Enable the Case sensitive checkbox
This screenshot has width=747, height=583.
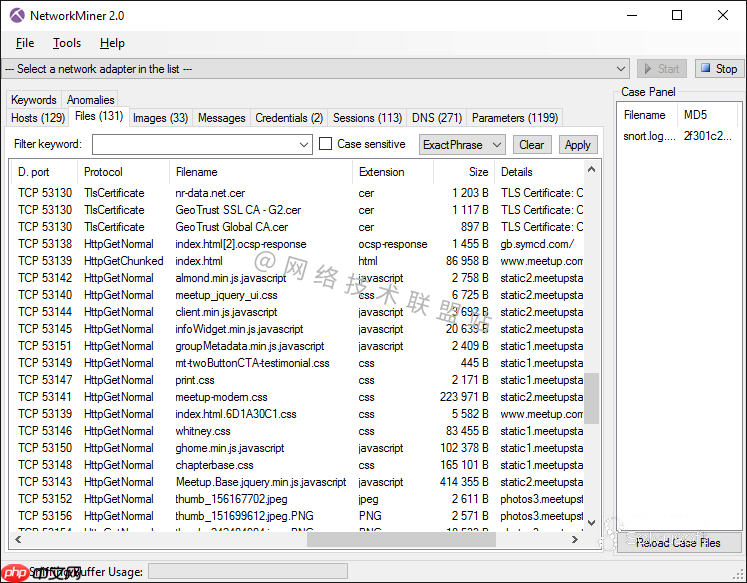tap(326, 144)
